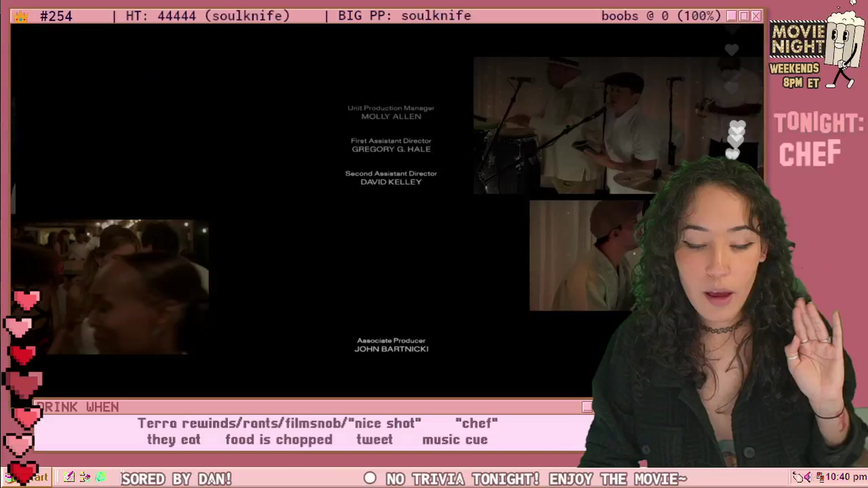Maximize the movie window
Screen dimensions: 868x488
tap(744, 16)
